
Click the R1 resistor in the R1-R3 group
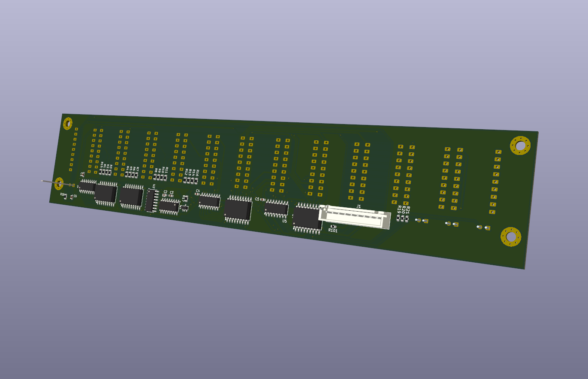click(x=103, y=172)
